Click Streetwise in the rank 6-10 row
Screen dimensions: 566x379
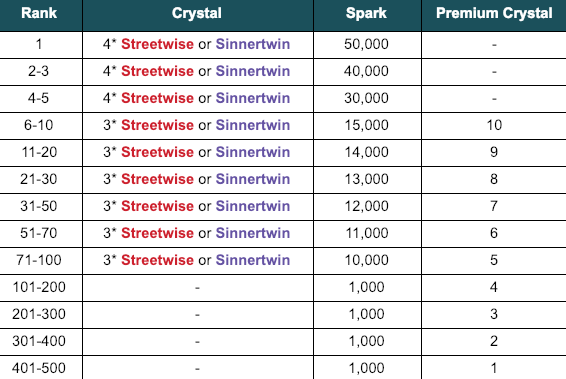point(157,125)
